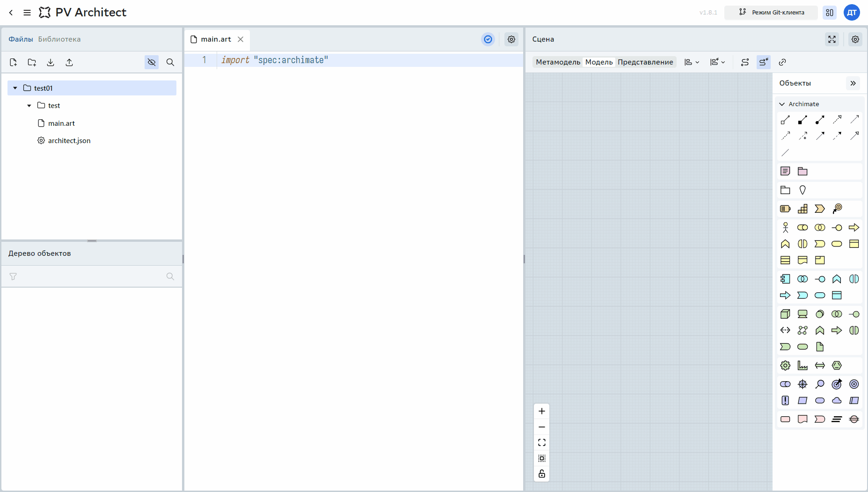Select the Equipment gear element in palette

coord(785,365)
